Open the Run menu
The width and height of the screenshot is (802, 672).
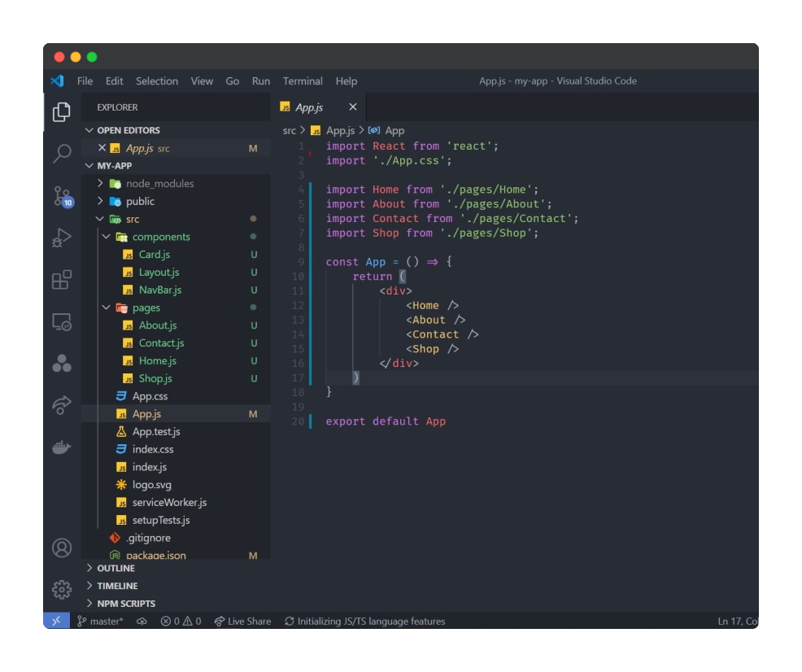tap(261, 81)
